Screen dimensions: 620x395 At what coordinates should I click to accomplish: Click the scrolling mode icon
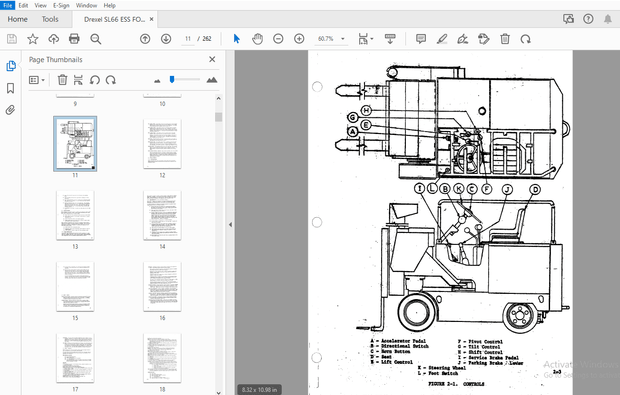[x=390, y=39]
